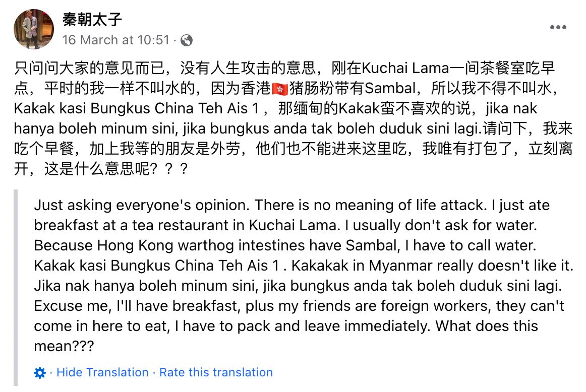586x392 pixels.
Task: Click Rate this translation
Action: (216, 372)
